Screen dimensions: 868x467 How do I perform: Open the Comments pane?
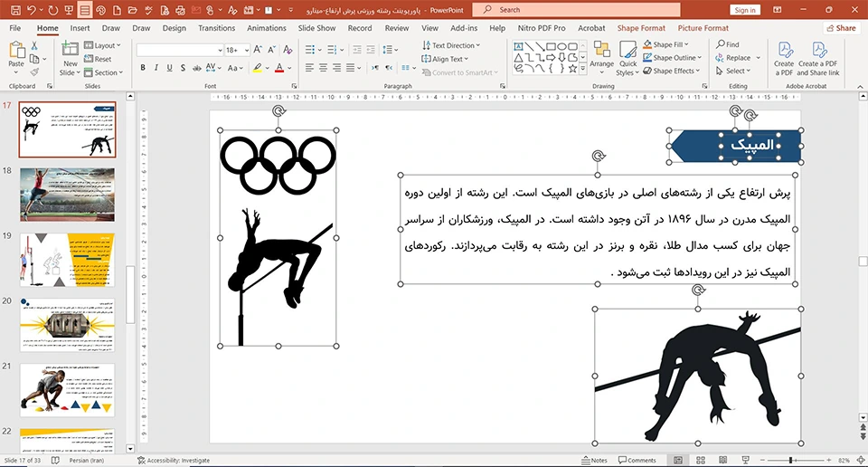pyautogui.click(x=637, y=461)
